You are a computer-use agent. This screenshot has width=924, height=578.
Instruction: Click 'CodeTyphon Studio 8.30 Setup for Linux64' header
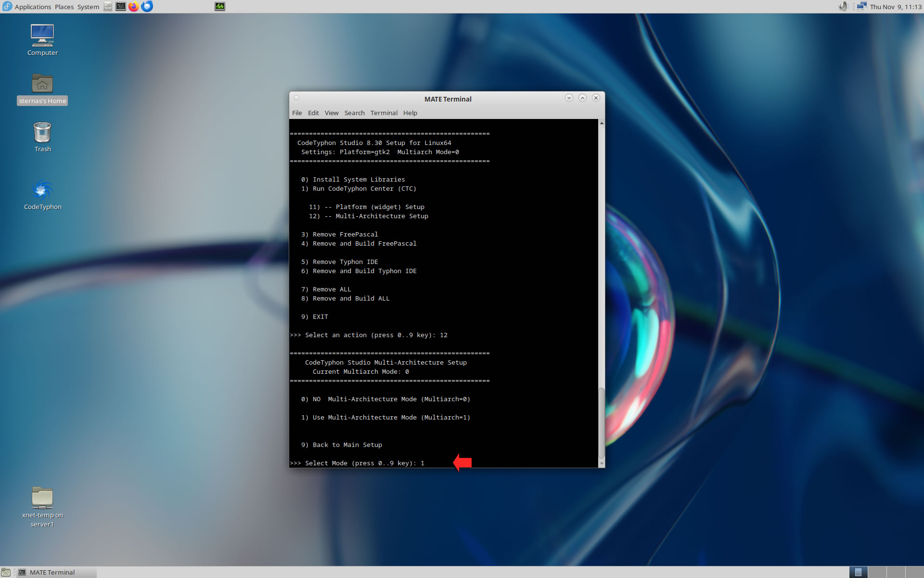tap(374, 143)
